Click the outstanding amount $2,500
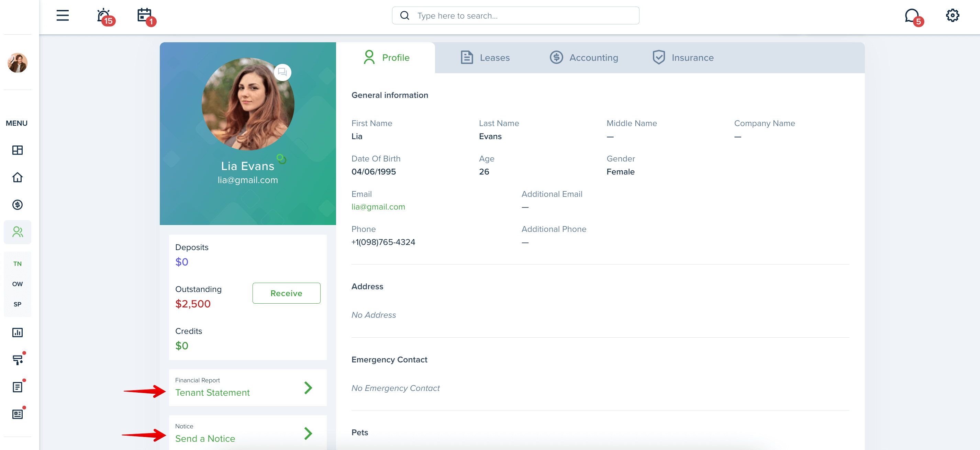 pos(193,304)
